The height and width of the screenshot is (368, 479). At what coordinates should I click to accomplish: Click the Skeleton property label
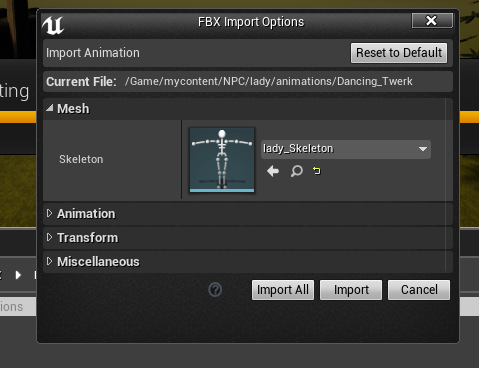pyautogui.click(x=81, y=159)
